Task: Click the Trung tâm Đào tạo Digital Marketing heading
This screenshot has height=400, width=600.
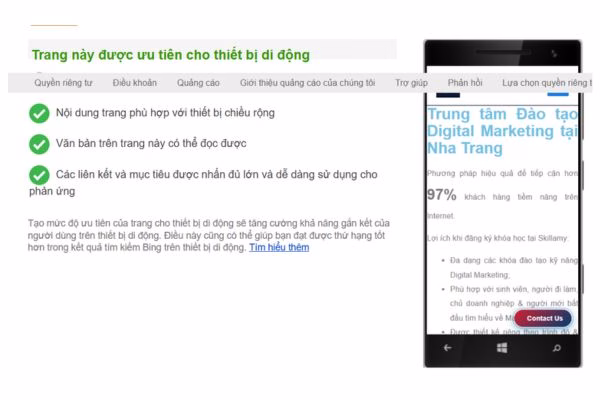Action: [x=502, y=131]
